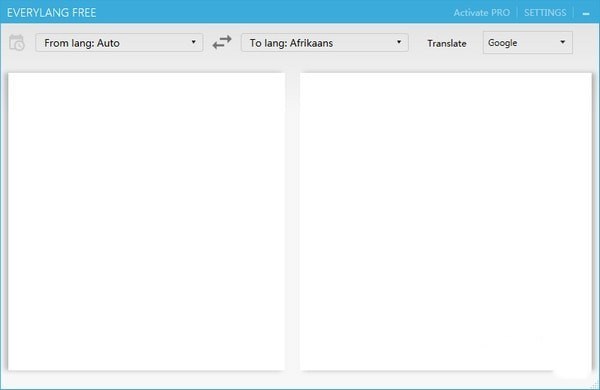Open SETTINGS from the title bar
The height and width of the screenshot is (390, 600).
pyautogui.click(x=545, y=13)
